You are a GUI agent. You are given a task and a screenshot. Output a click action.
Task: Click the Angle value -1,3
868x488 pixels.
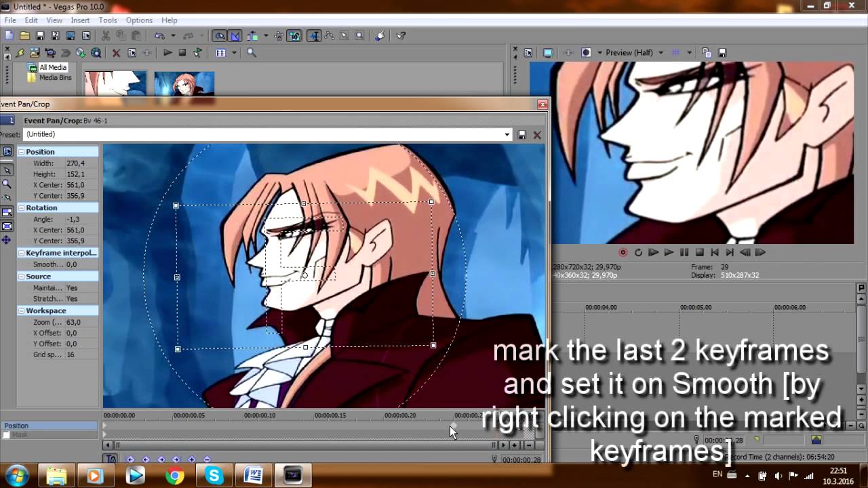tap(73, 220)
